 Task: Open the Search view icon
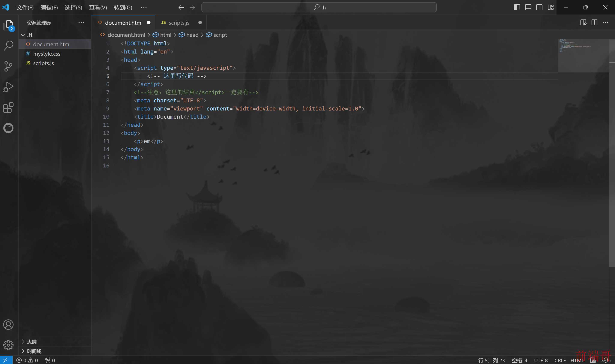tap(8, 46)
